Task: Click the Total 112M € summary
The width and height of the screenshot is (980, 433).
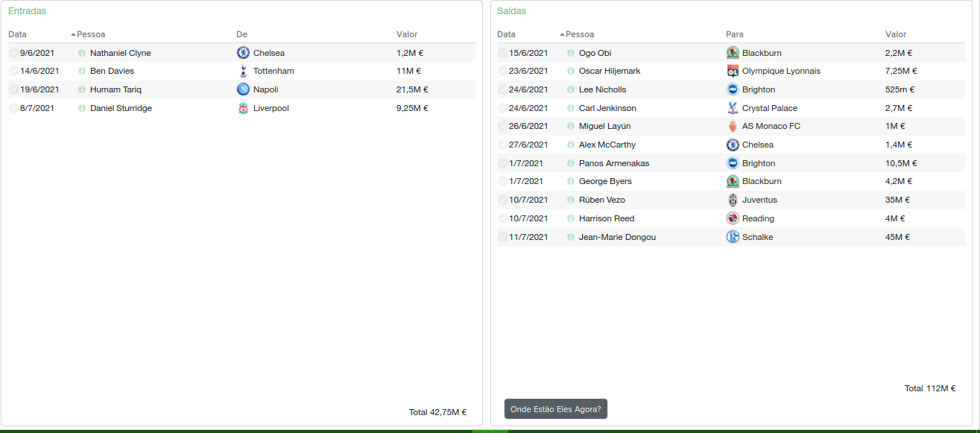Action: pyautogui.click(x=930, y=388)
